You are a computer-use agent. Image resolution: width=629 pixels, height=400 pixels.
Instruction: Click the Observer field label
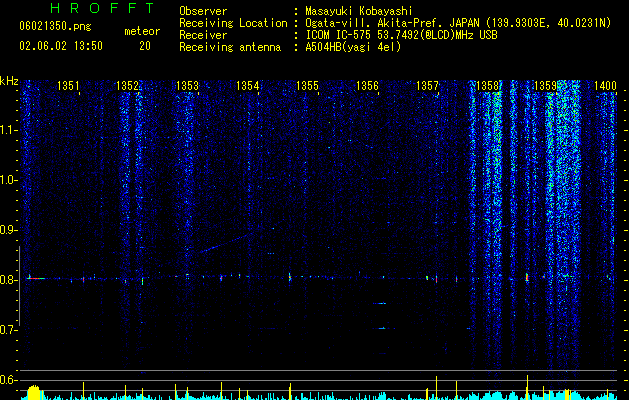[203, 11]
